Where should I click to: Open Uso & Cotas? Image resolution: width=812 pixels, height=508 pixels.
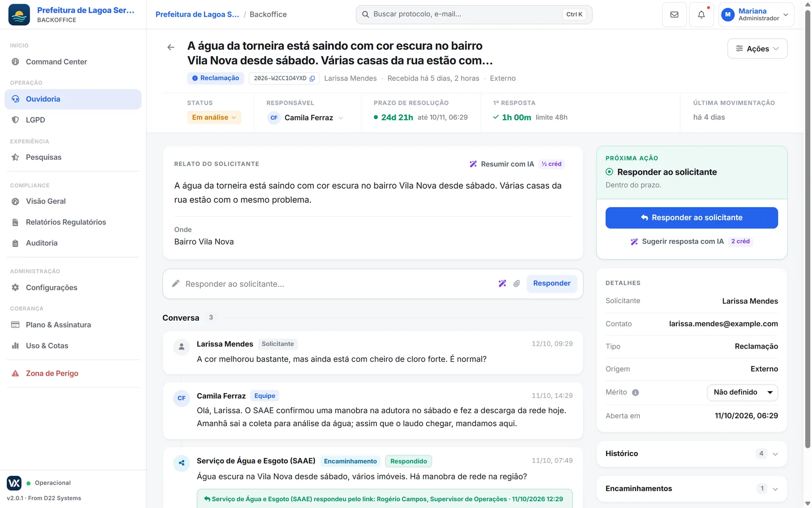[73, 346]
